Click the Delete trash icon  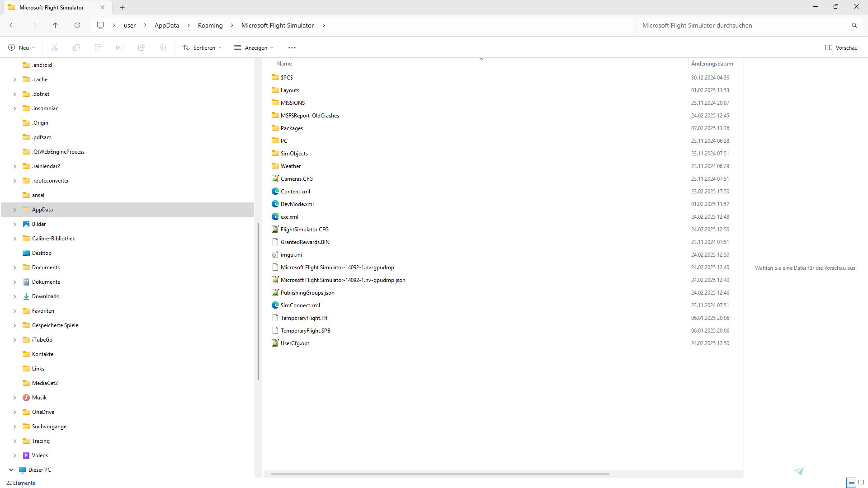tap(163, 47)
